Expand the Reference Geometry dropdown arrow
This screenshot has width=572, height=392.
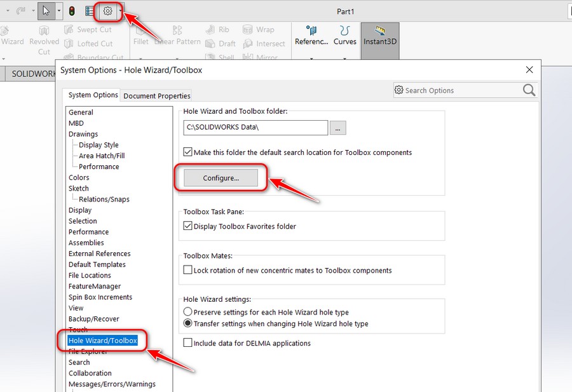point(311,58)
